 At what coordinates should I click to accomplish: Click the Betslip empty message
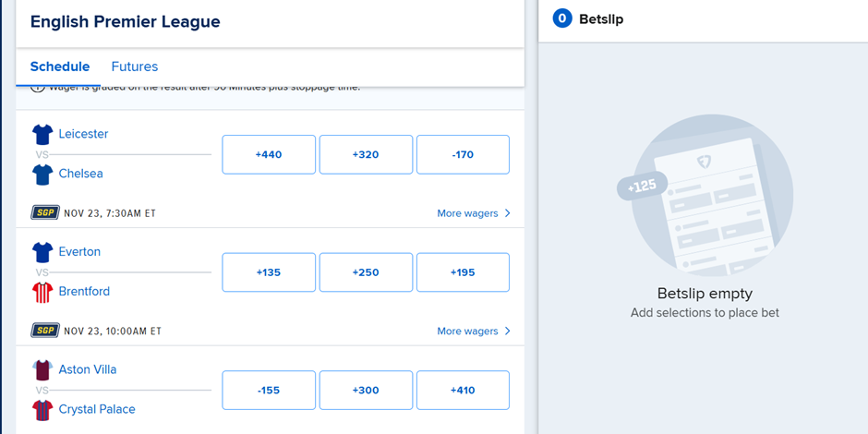705,294
